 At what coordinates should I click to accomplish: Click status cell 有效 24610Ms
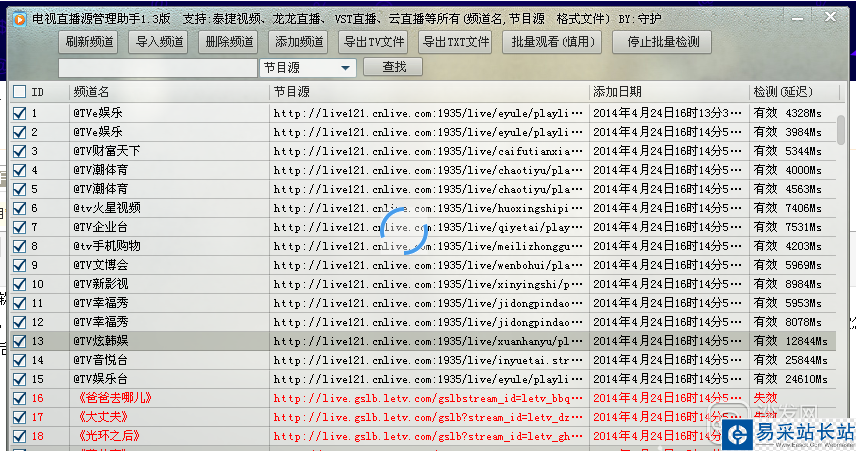pos(790,379)
